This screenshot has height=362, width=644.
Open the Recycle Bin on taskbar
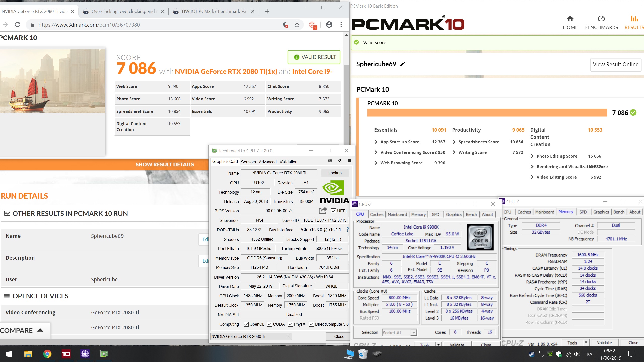[x=363, y=354]
